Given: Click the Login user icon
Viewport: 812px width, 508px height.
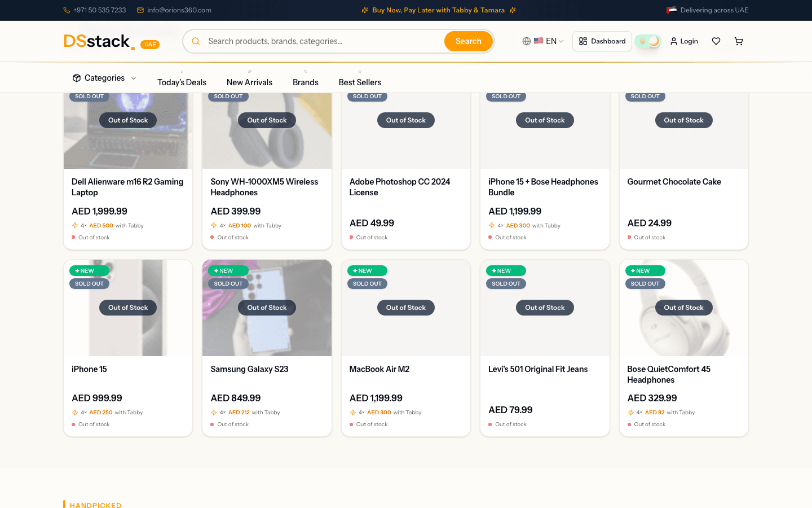Looking at the screenshot, I should click(673, 41).
